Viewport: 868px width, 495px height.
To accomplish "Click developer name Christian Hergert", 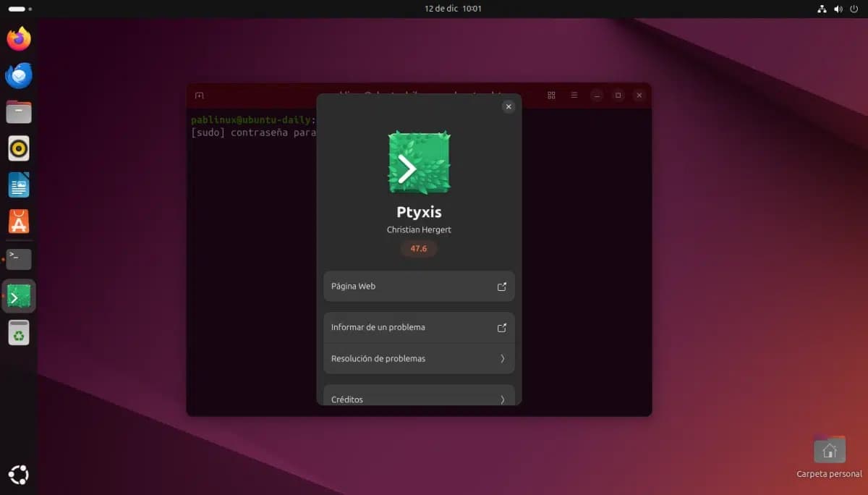I will point(419,229).
